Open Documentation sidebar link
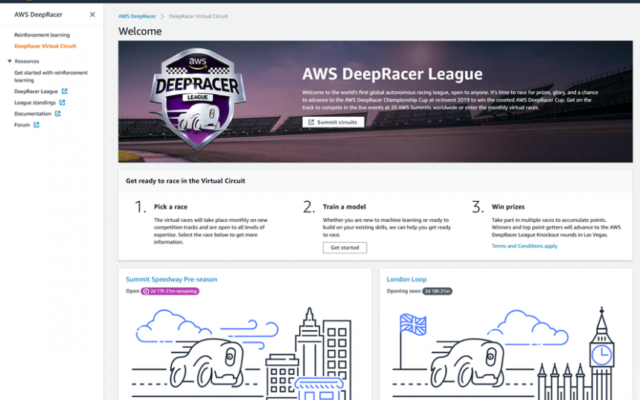Image resolution: width=640 pixels, height=400 pixels. point(33,113)
